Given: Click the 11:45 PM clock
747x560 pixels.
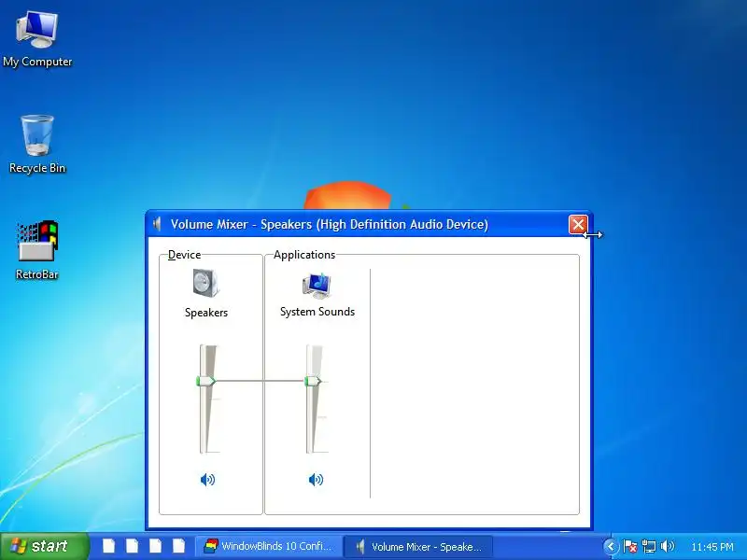Looking at the screenshot, I should click(x=712, y=547).
